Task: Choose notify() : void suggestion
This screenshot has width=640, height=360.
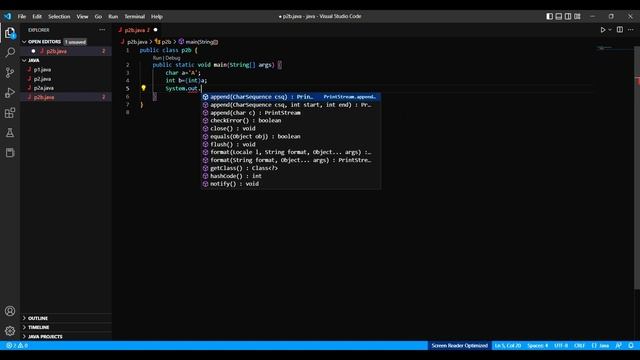Action: (291, 184)
